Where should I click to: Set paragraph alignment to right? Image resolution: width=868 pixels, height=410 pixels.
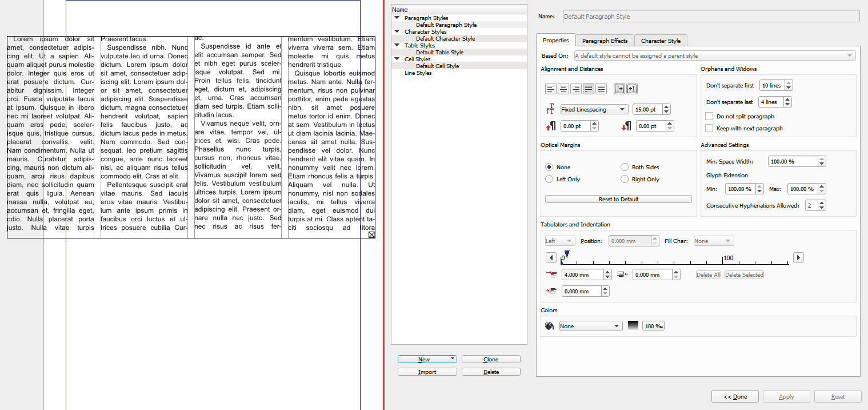[576, 89]
